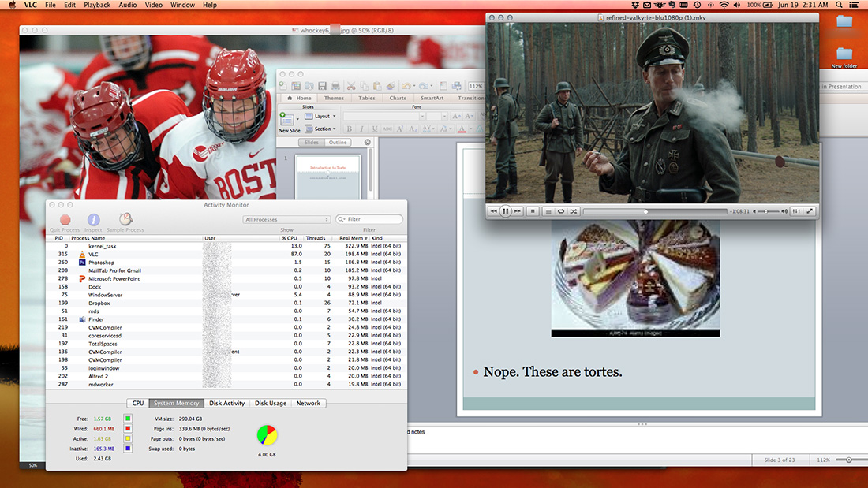The height and width of the screenshot is (488, 868).
Task: Click the Save floppy icon in PowerPoint
Action: tap(322, 86)
